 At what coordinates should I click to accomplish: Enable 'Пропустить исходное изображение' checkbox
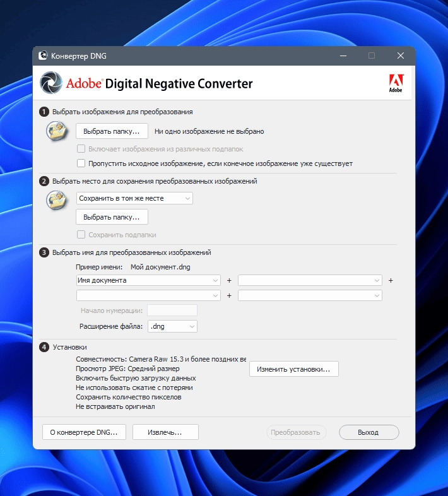81,163
